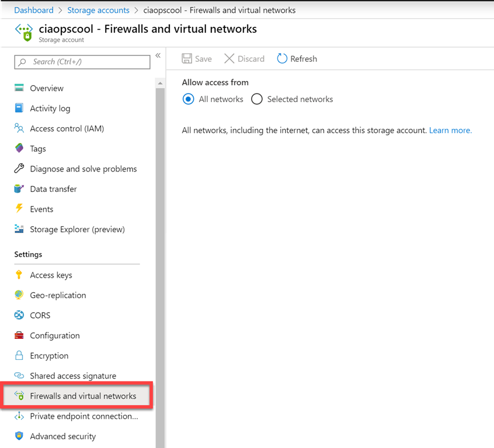Open Access control (IAM) icon
The height and width of the screenshot is (448, 494).
click(x=19, y=128)
